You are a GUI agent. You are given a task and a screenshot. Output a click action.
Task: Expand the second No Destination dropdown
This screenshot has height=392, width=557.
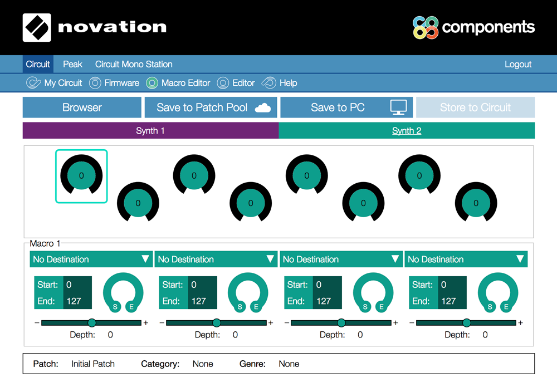click(x=216, y=259)
